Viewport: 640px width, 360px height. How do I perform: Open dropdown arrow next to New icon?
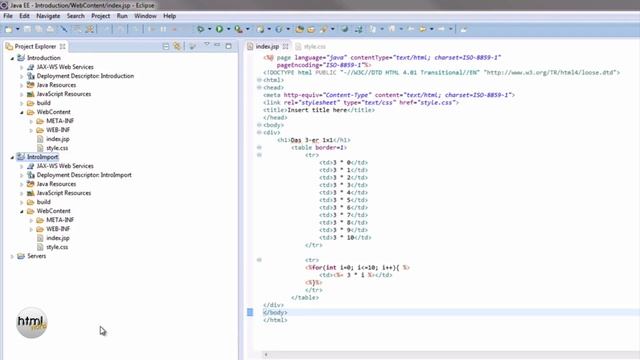tap(18, 29)
